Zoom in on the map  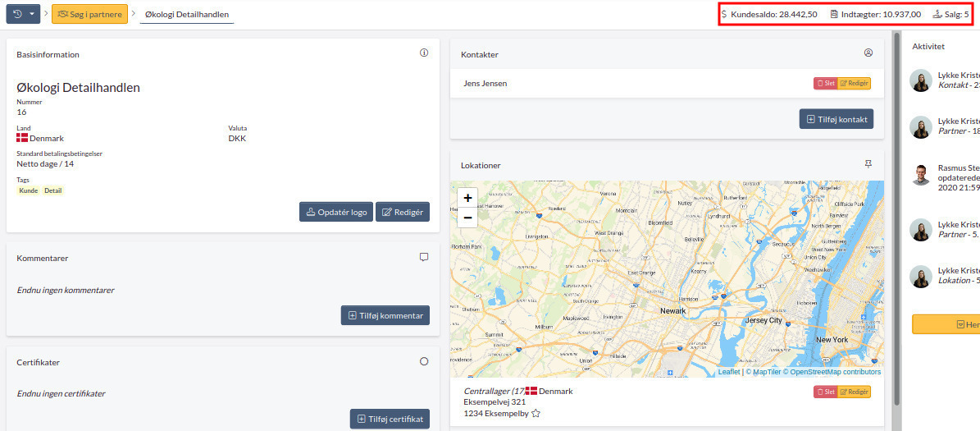tap(467, 198)
